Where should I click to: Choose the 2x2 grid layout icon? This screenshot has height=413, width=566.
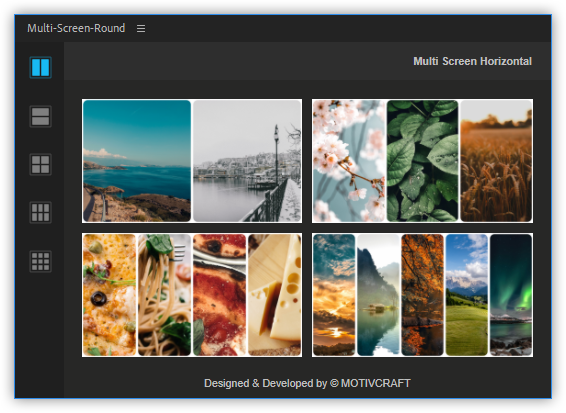tap(40, 165)
